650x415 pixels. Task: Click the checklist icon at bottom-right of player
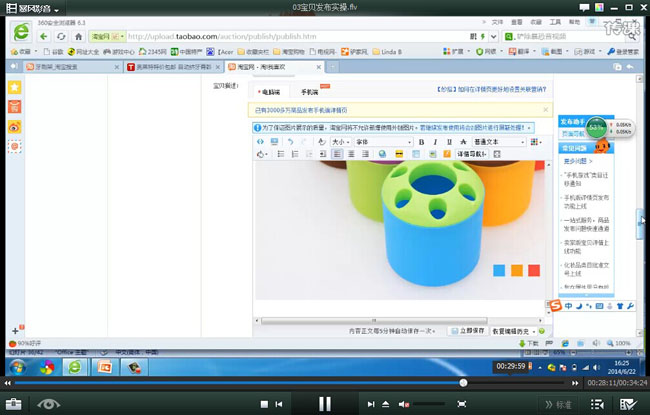[627, 404]
